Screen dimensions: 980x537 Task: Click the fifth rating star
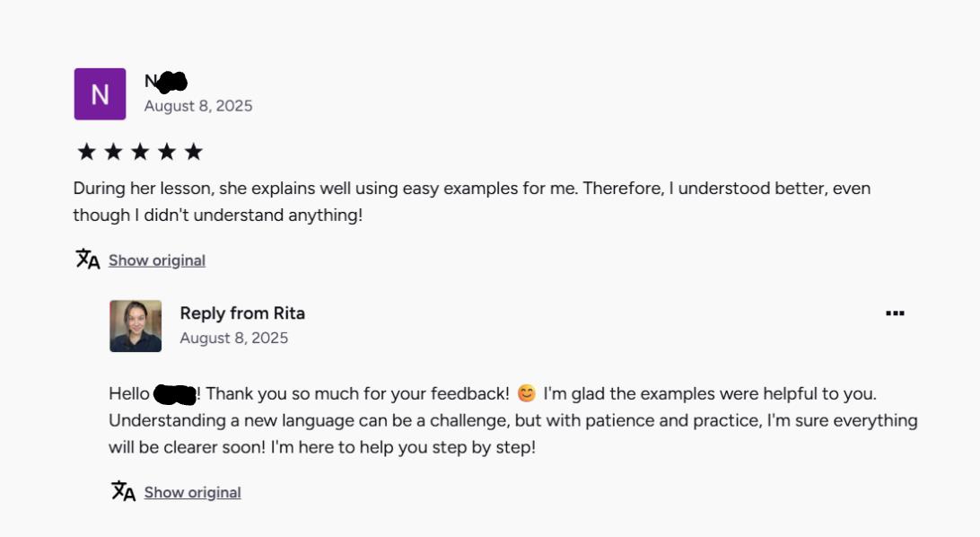(x=194, y=152)
